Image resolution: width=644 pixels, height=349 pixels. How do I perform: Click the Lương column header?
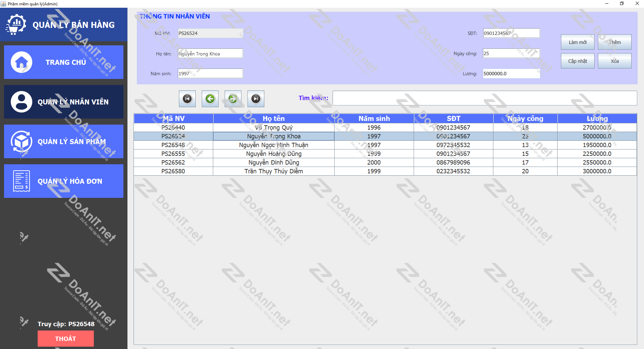597,119
